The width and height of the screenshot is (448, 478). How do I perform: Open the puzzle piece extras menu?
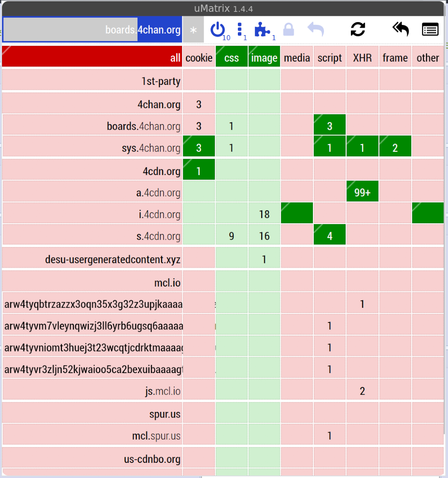click(x=262, y=29)
